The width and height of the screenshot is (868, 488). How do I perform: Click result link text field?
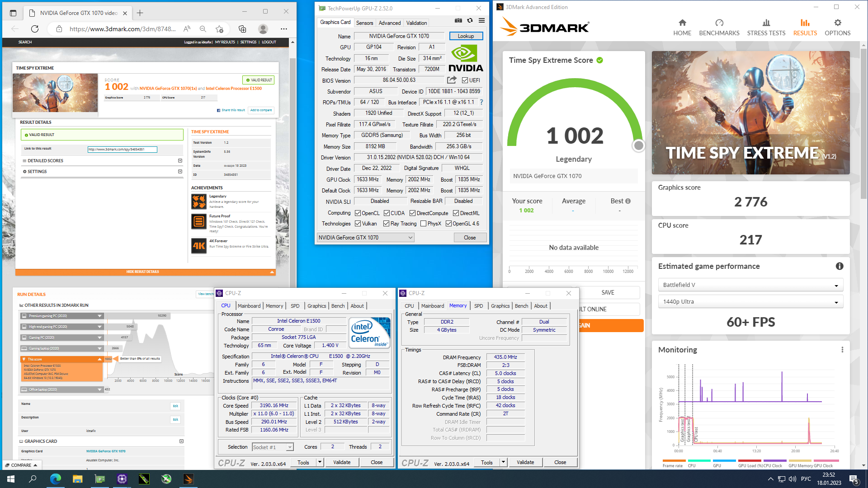point(122,149)
